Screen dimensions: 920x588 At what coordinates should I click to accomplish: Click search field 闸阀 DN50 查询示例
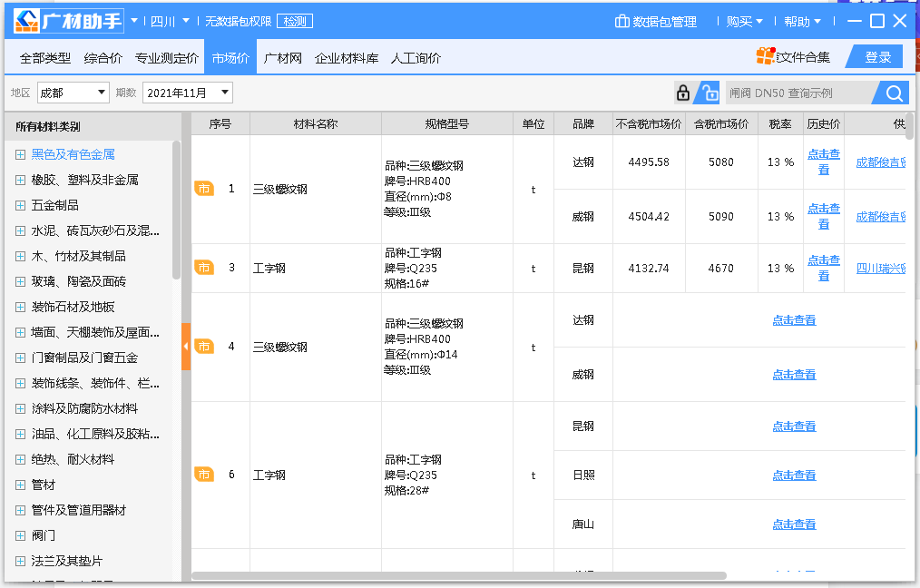[x=801, y=93]
